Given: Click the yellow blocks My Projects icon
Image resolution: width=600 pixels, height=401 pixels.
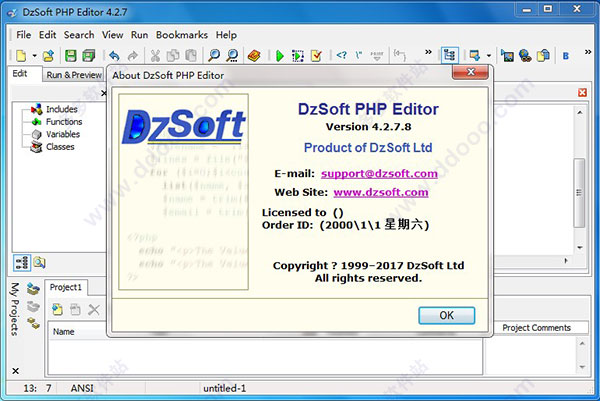Looking at the screenshot, I should click(x=33, y=323).
